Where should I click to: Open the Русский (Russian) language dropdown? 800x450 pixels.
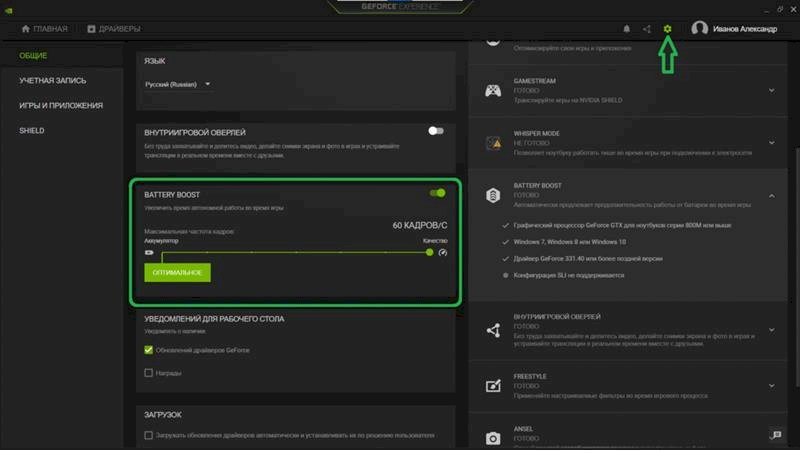pos(180,85)
